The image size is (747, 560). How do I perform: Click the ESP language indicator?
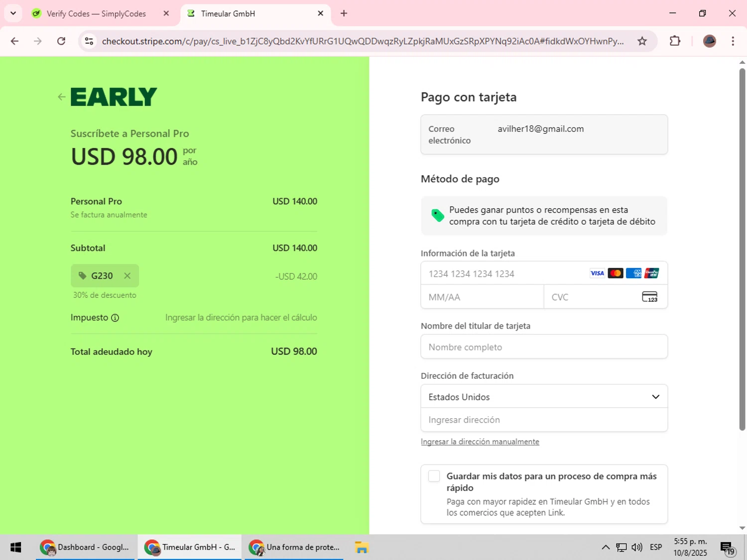[656, 548]
